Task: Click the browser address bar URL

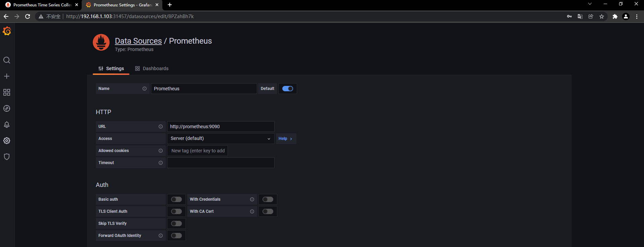Action: pos(130,16)
